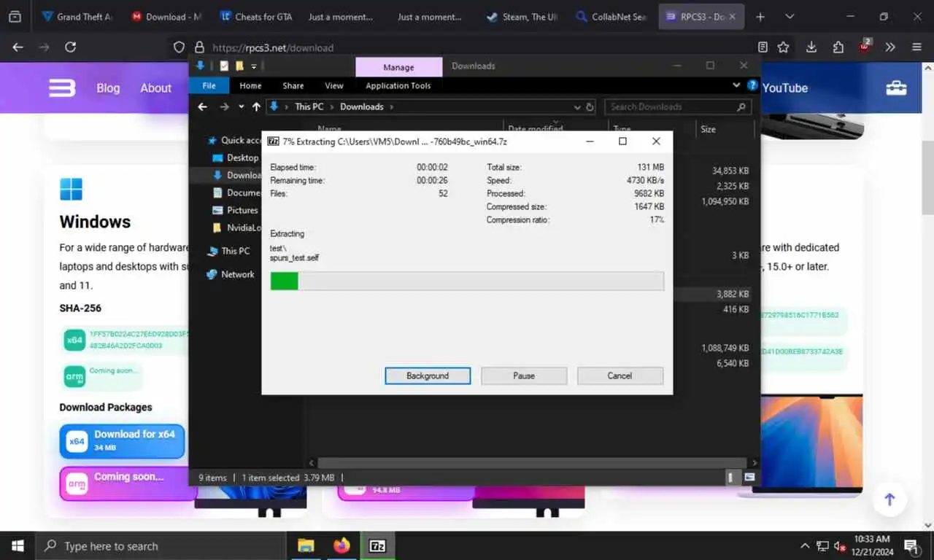Image resolution: width=934 pixels, height=560 pixels.
Task: Click the RPCS3 site logo
Action: (61, 88)
